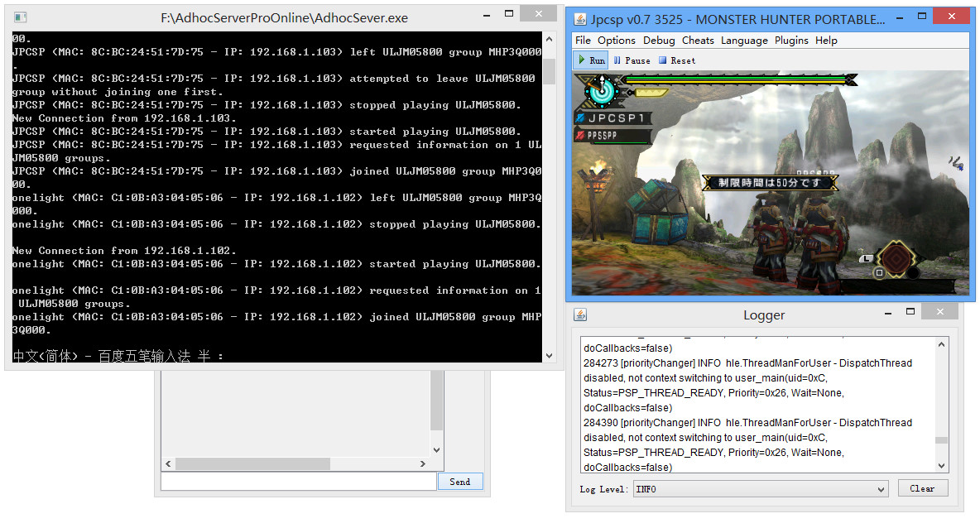The width and height of the screenshot is (980, 528).
Task: Click the hexagonal item selector icon in game
Action: pos(896,259)
